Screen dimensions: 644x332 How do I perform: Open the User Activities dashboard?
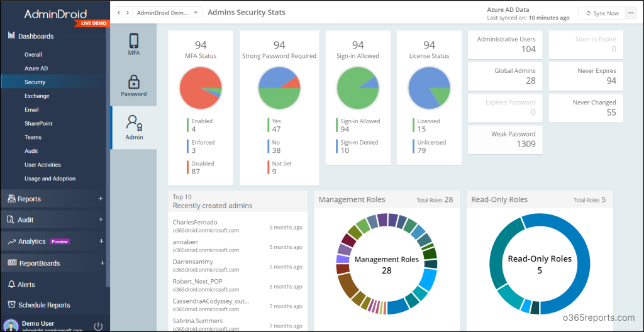(43, 165)
